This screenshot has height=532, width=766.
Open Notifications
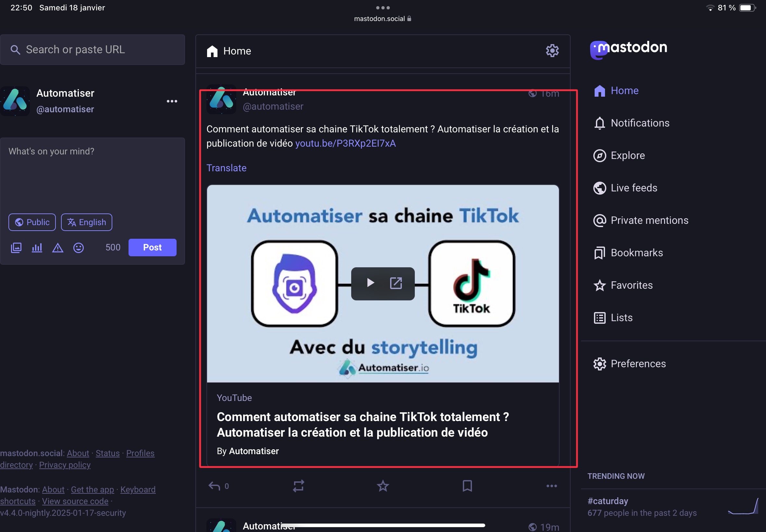(x=632, y=123)
